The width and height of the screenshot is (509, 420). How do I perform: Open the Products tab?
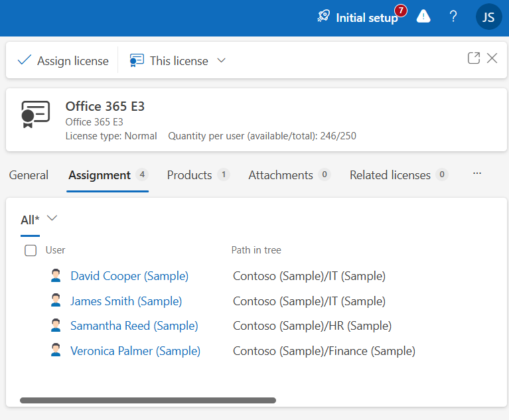[x=198, y=175]
